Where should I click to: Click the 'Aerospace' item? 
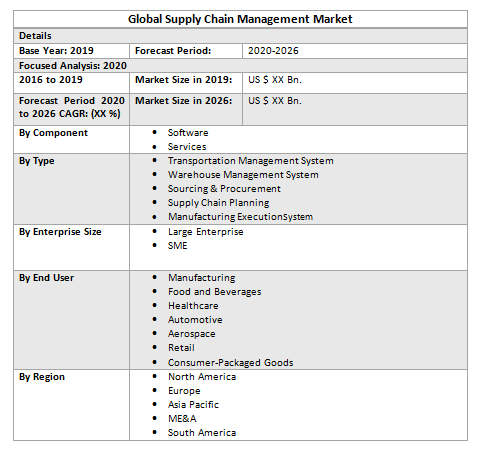coord(191,334)
